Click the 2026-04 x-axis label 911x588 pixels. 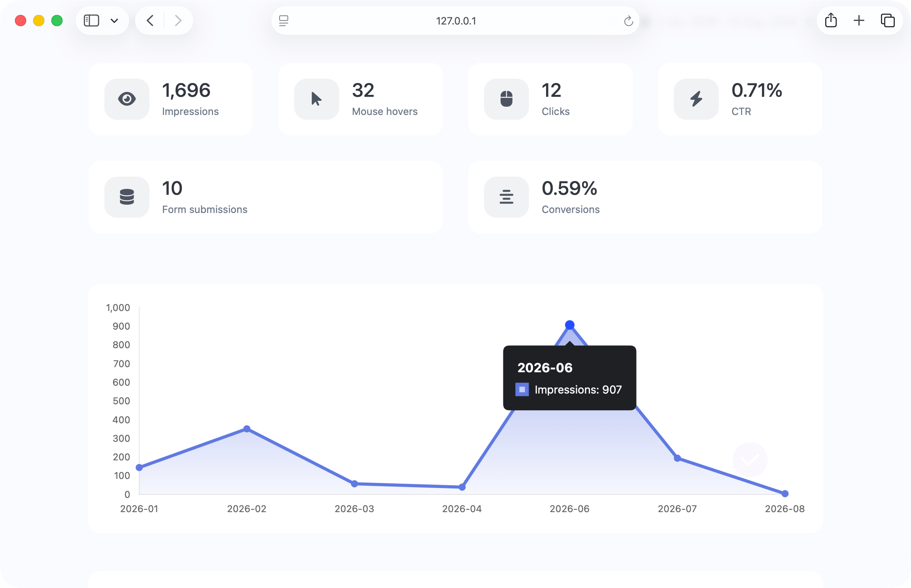click(x=462, y=509)
